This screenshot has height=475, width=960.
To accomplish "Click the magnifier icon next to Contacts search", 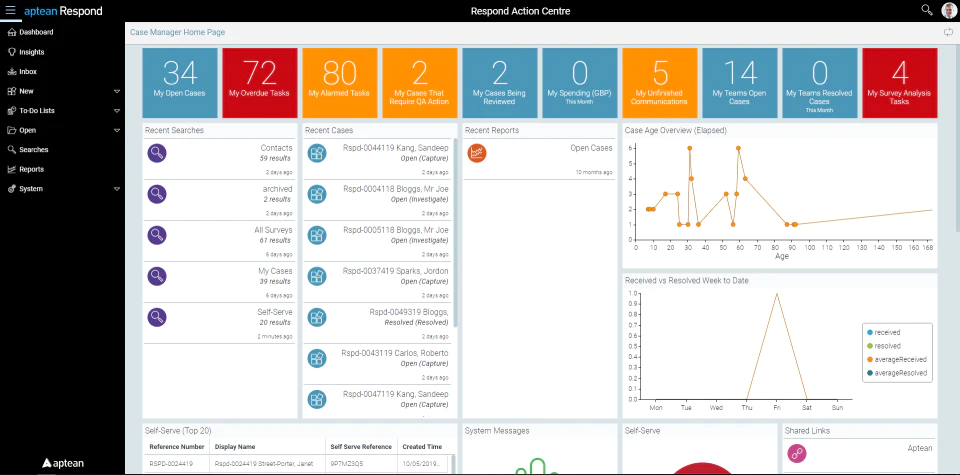I will 157,153.
